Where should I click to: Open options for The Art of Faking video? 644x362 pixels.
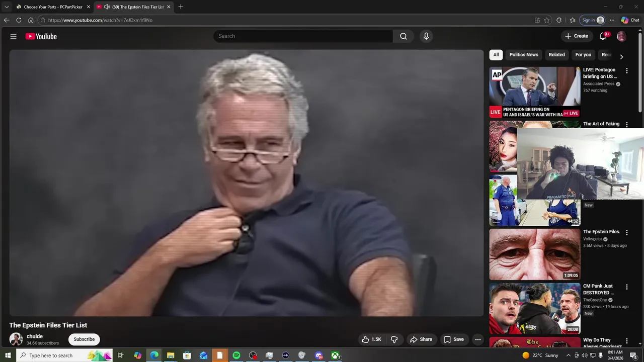pyautogui.click(x=627, y=125)
